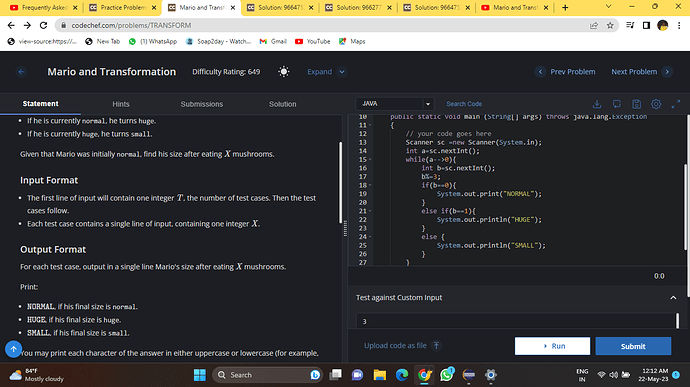Open the Soap2day bookmark
Image resolution: width=690 pixels, height=387 pixels.
pos(218,41)
